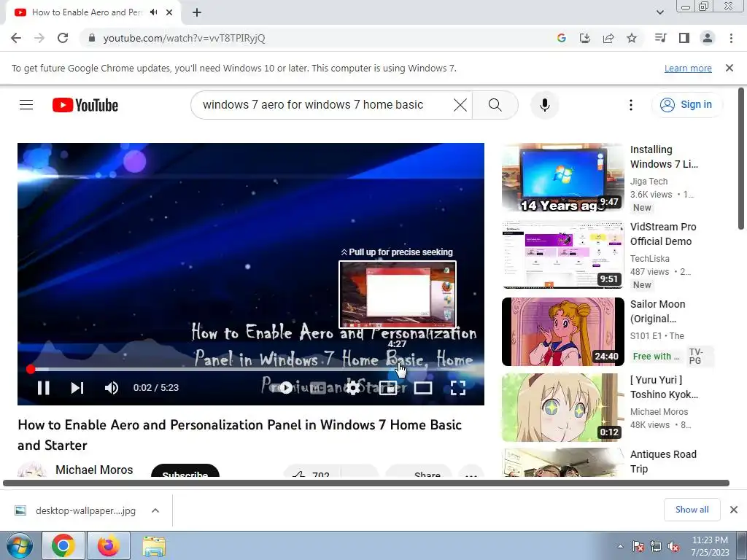Open Sailor Moon video thumbnail
The height and width of the screenshot is (560, 747).
point(562,332)
